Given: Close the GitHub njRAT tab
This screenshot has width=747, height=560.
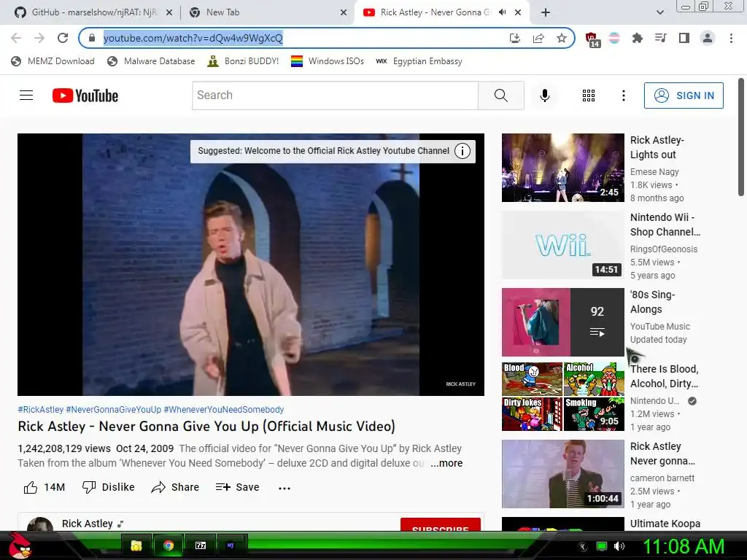Looking at the screenshot, I should pyautogui.click(x=169, y=12).
